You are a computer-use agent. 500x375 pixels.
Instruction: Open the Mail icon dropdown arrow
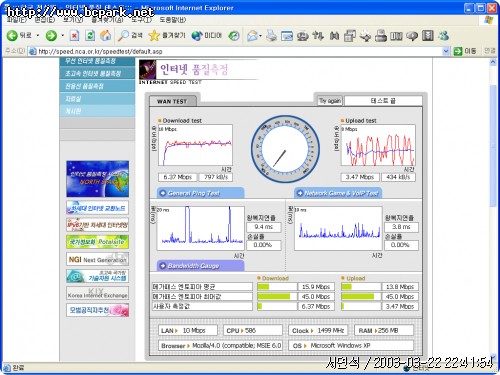tap(260, 36)
